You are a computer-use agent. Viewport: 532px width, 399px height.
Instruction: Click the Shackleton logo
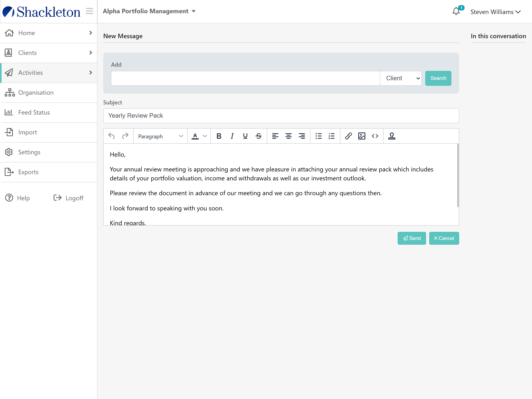coord(41,12)
